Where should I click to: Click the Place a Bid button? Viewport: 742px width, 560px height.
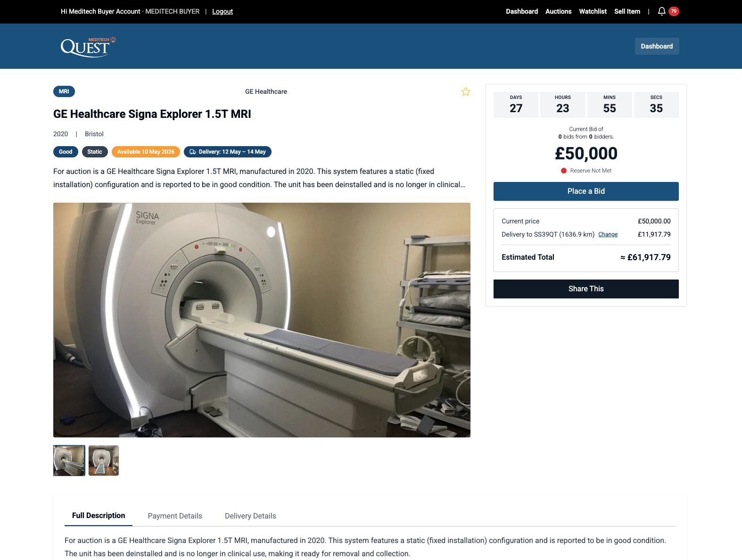(586, 191)
